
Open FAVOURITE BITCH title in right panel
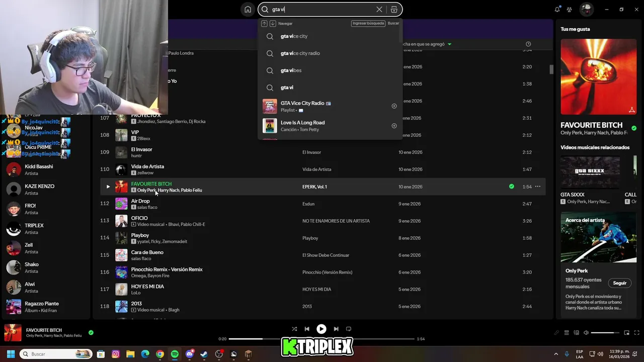click(592, 125)
